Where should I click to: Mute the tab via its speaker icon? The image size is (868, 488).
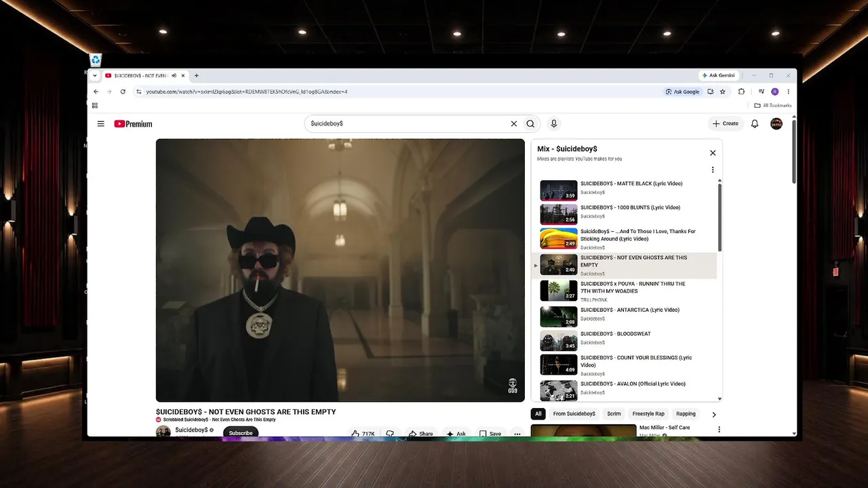[174, 75]
